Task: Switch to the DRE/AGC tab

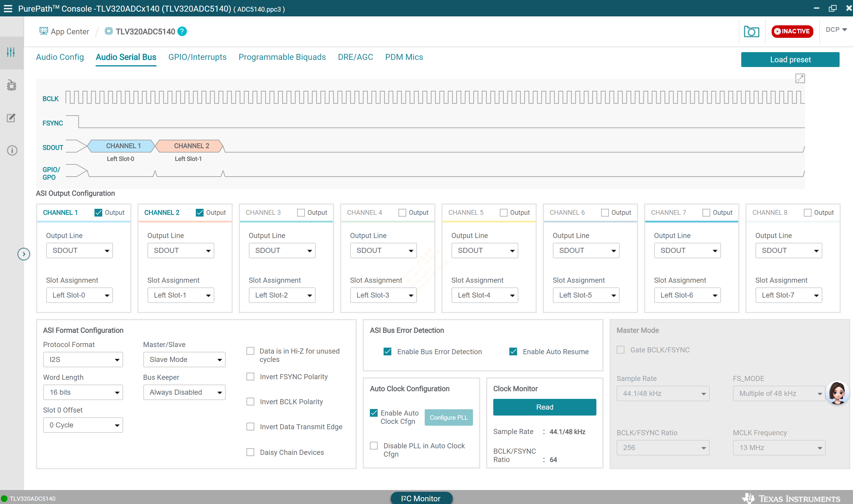Action: coord(355,57)
